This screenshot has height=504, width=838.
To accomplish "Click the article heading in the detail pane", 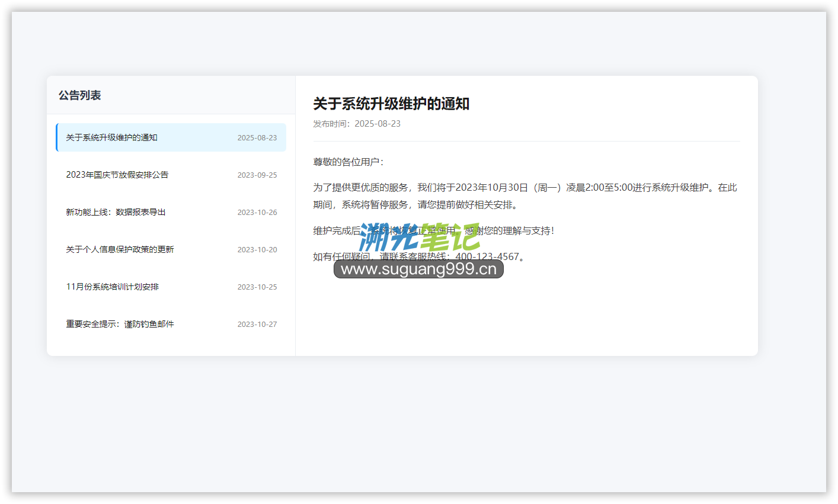I will tap(391, 104).
